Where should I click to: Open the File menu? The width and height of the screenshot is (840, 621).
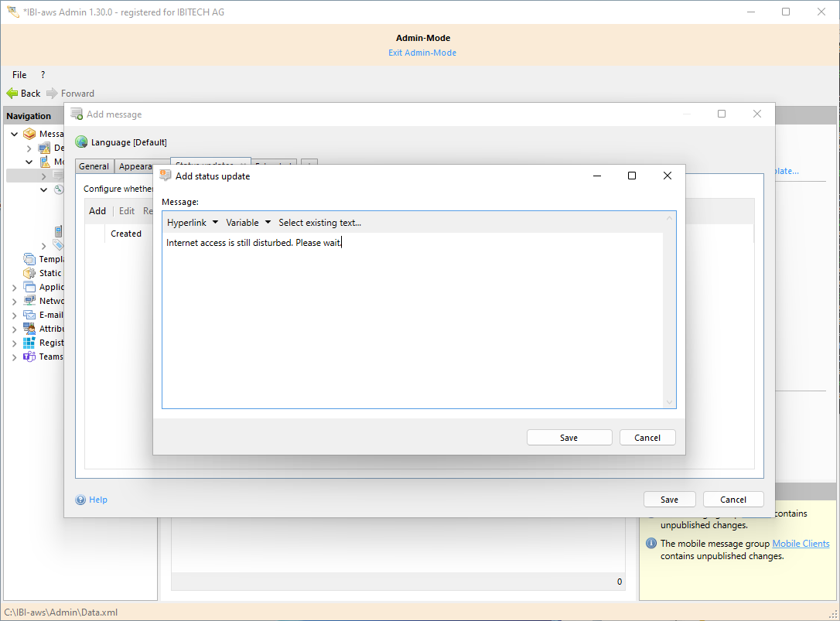[x=19, y=75]
